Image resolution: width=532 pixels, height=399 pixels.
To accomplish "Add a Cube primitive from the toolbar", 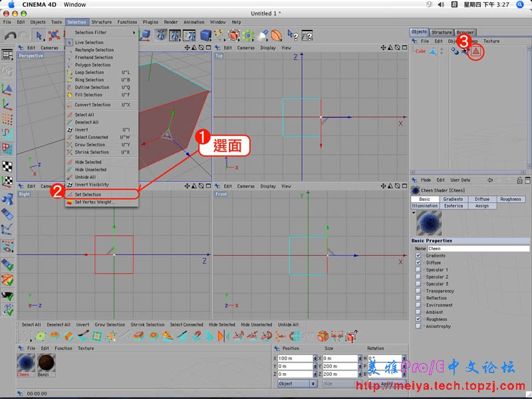I will [205, 35].
